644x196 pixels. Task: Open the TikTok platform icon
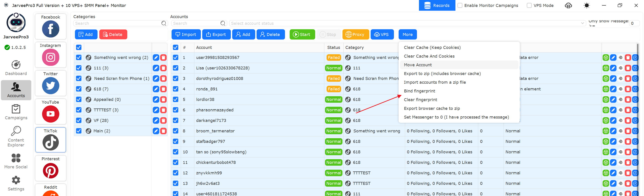pyautogui.click(x=51, y=142)
